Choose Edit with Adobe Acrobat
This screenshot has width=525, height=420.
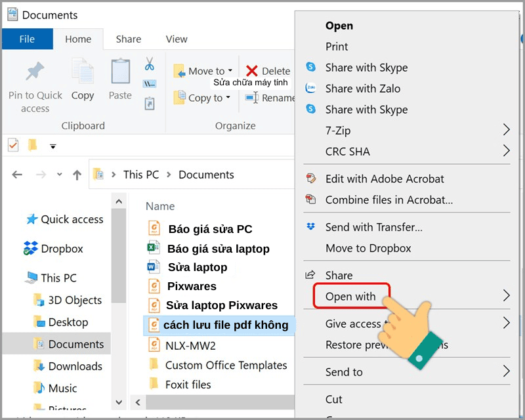click(385, 178)
